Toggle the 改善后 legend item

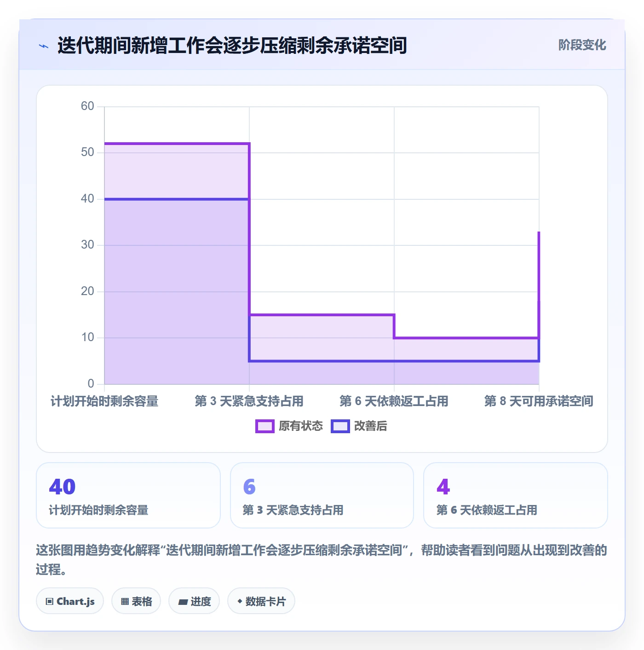pyautogui.click(x=359, y=426)
